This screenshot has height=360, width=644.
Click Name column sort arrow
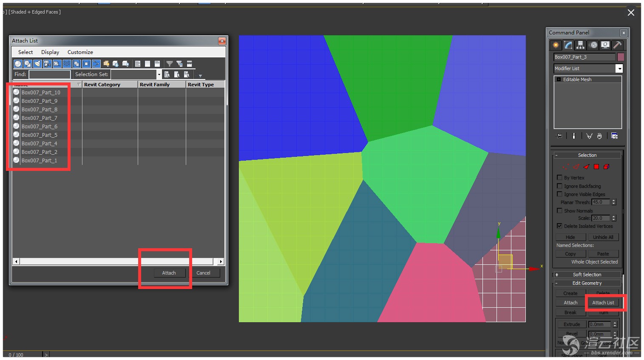click(x=79, y=85)
